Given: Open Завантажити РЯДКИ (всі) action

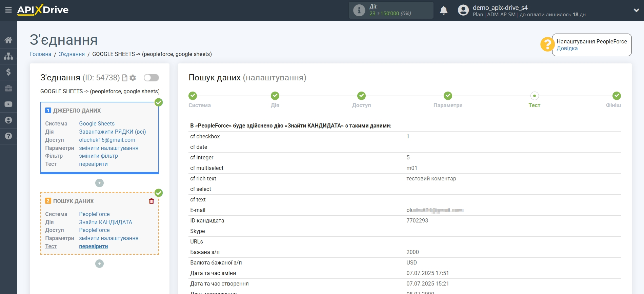Looking at the screenshot, I should click(112, 132).
